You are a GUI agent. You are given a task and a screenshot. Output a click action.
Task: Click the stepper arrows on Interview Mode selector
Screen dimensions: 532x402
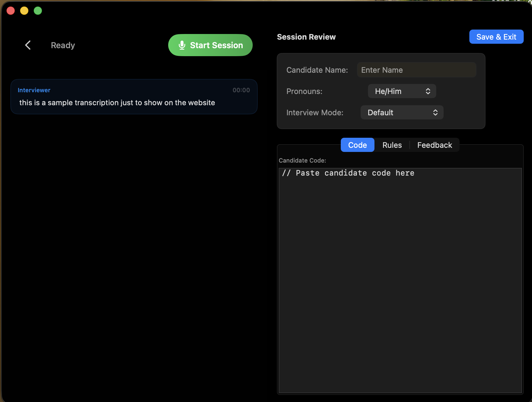pyautogui.click(x=435, y=112)
